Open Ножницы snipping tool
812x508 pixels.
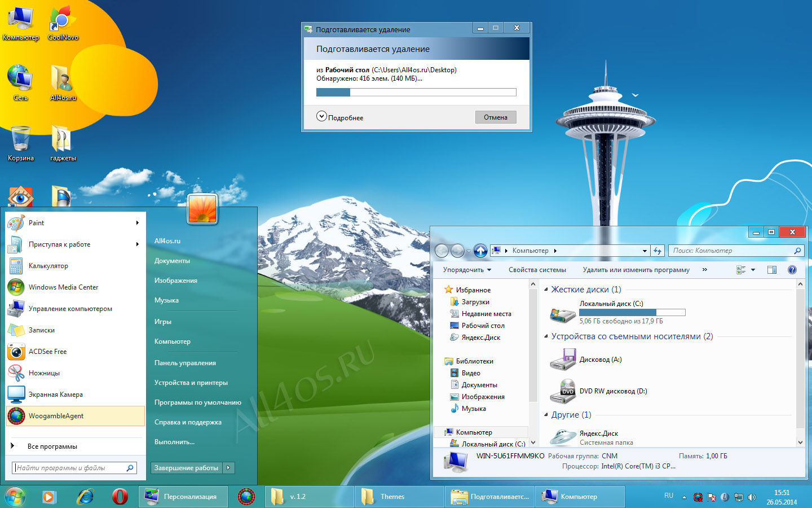pyautogui.click(x=75, y=373)
